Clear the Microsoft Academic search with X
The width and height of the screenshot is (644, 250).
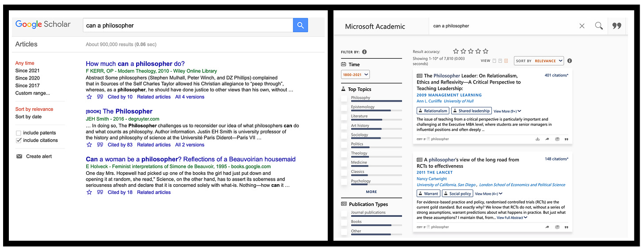(582, 26)
